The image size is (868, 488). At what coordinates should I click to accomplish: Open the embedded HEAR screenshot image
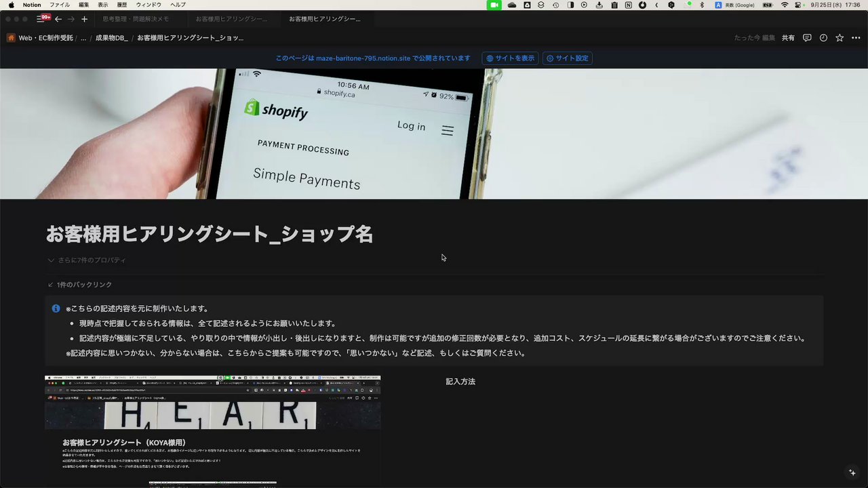click(212, 432)
